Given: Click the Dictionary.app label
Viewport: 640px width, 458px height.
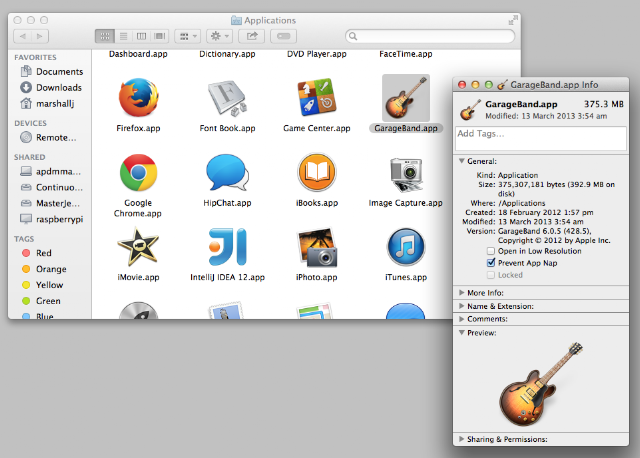Looking at the screenshot, I should point(227,54).
